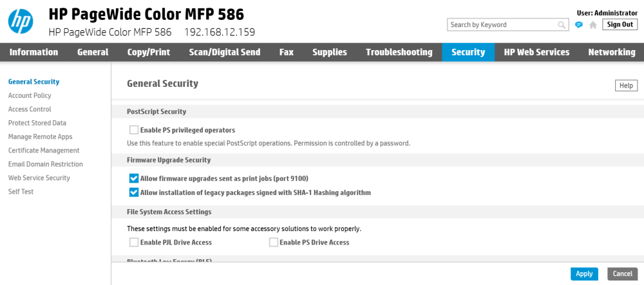Open the blue chat bubble icon
The image size is (644, 285).
point(579,25)
